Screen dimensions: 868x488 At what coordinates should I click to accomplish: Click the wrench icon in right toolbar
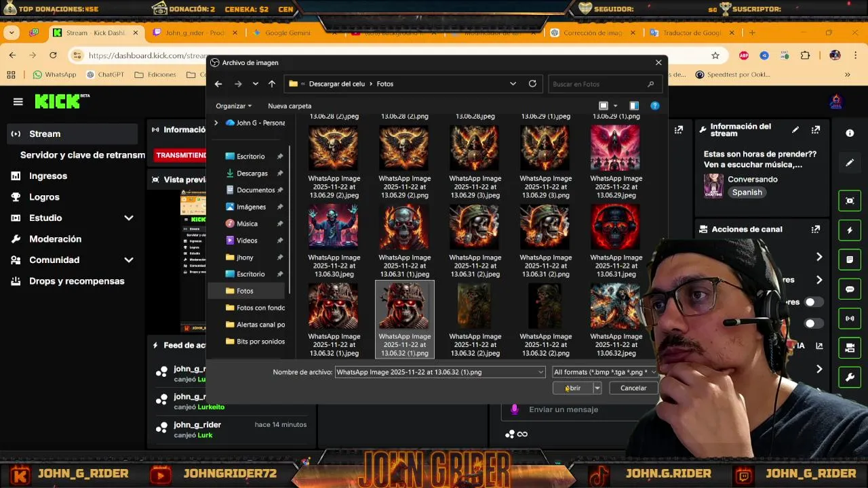click(850, 377)
